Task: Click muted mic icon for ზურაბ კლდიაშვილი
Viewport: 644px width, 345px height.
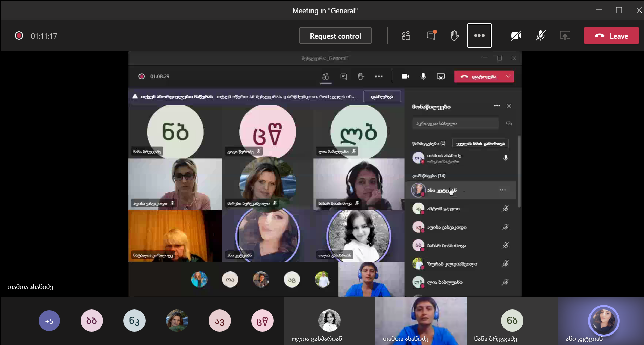Action: point(505,263)
